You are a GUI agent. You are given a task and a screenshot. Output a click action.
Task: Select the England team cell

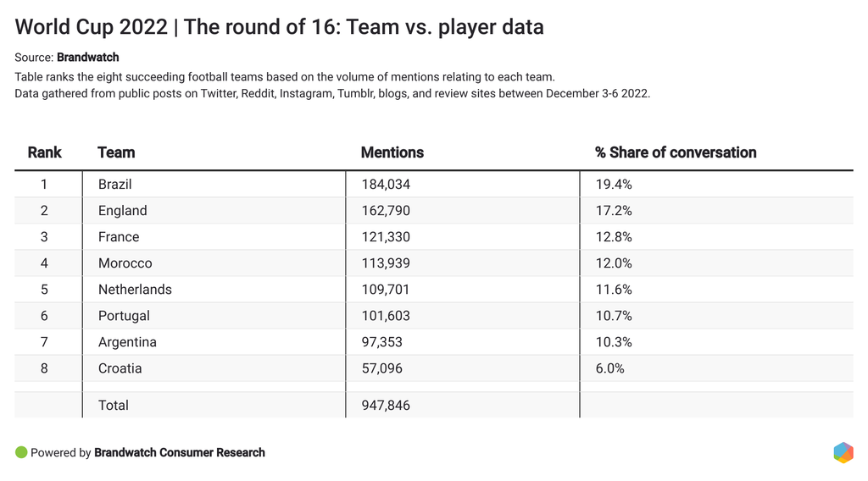(x=122, y=211)
